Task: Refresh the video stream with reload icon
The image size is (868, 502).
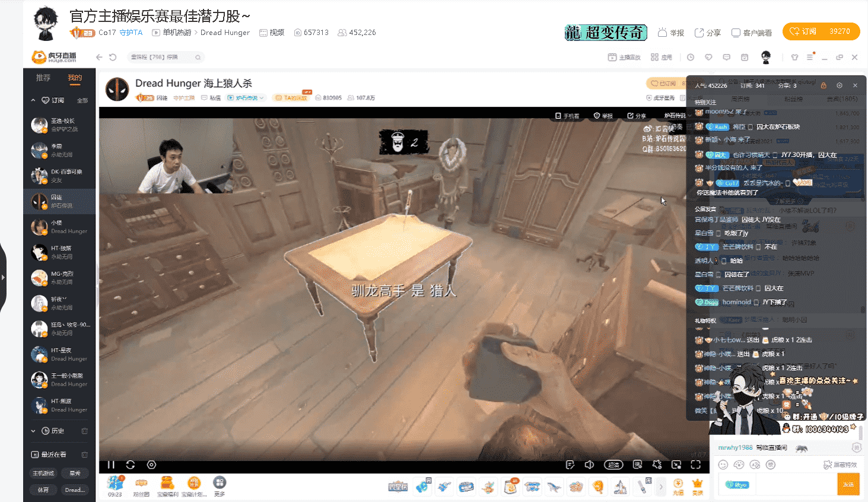Action: coord(131,465)
